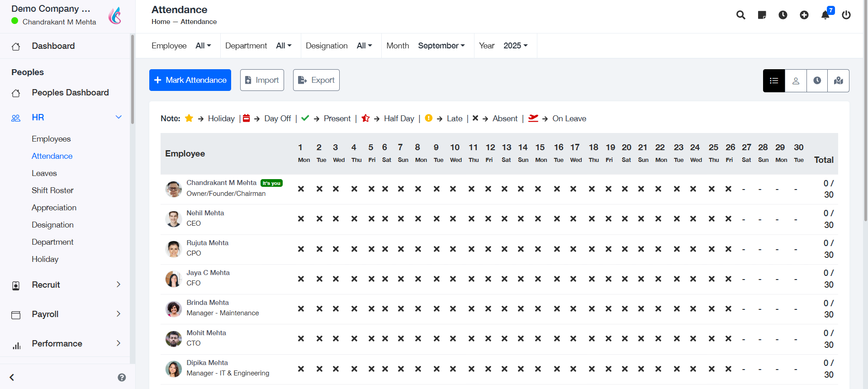Open the sticky notes icon

tap(762, 15)
